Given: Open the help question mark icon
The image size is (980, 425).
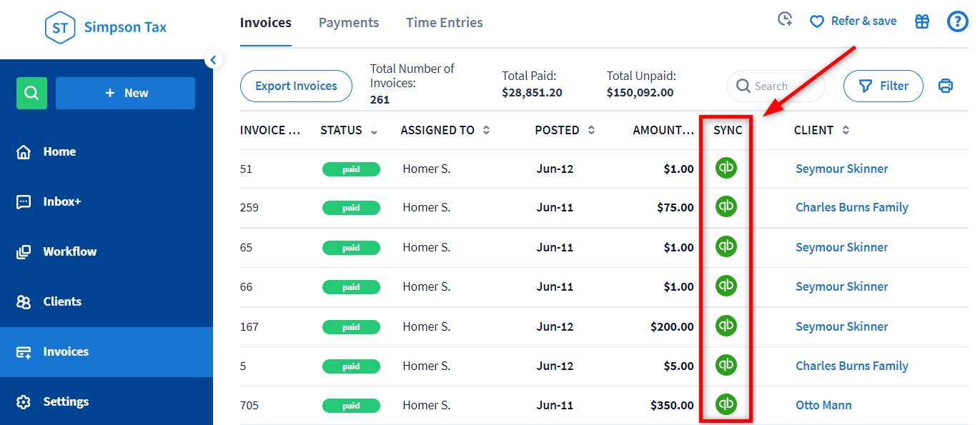Looking at the screenshot, I should [957, 21].
